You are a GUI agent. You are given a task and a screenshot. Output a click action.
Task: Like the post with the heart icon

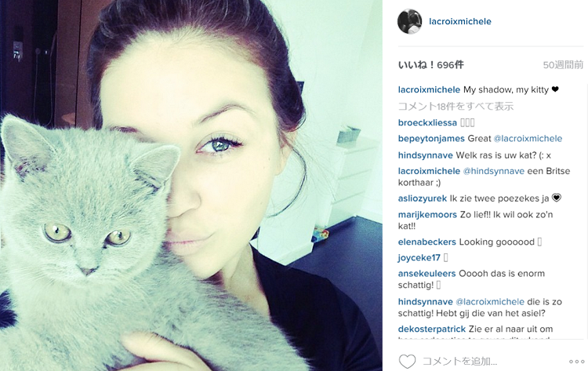(407, 362)
